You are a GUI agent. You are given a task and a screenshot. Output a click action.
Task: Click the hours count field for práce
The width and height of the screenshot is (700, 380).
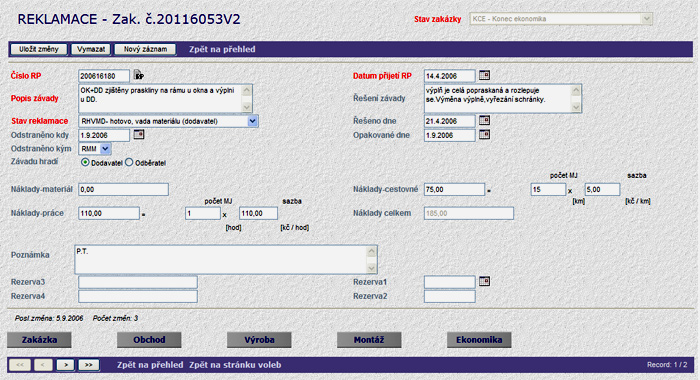[x=203, y=213]
